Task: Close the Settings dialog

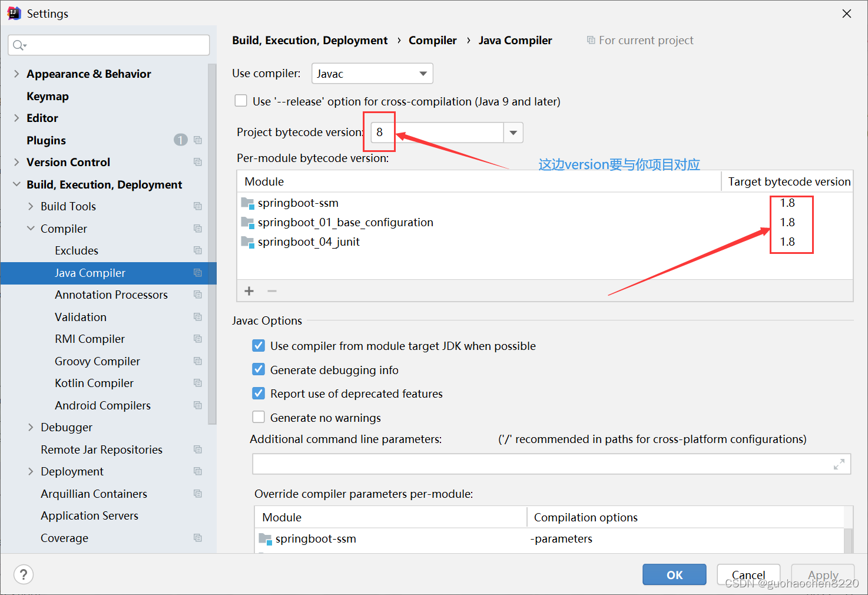Action: [847, 13]
